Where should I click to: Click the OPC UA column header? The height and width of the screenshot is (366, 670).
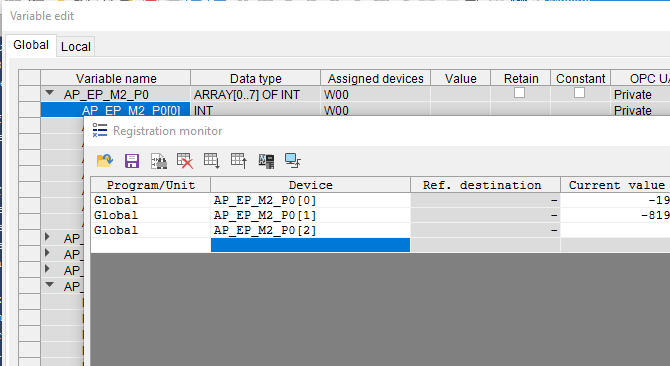641,78
